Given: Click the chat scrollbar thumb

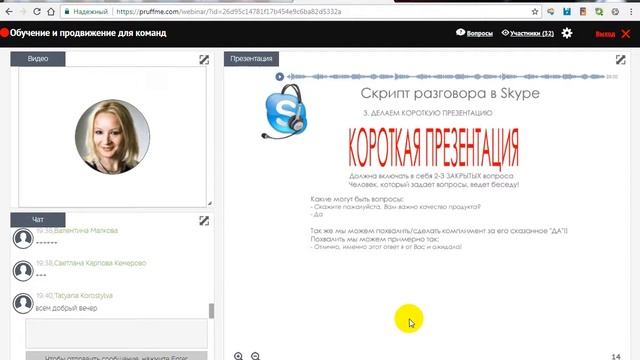Looking at the screenshot, I should (211, 311).
